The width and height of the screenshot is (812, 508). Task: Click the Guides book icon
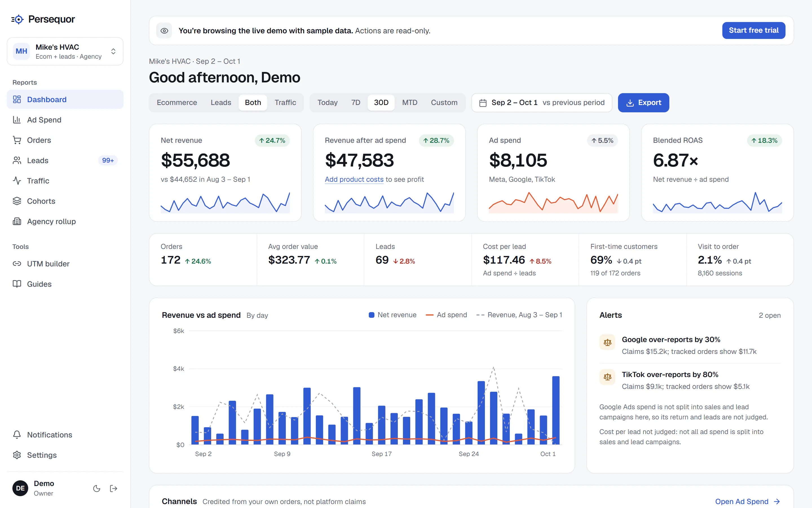coord(17,284)
